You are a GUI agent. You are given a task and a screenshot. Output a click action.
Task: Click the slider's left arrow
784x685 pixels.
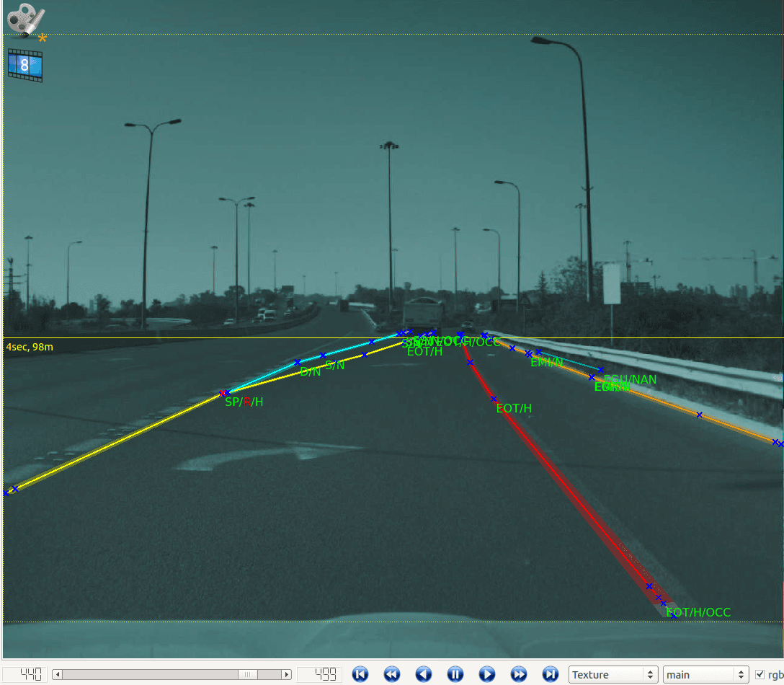pyautogui.click(x=58, y=674)
